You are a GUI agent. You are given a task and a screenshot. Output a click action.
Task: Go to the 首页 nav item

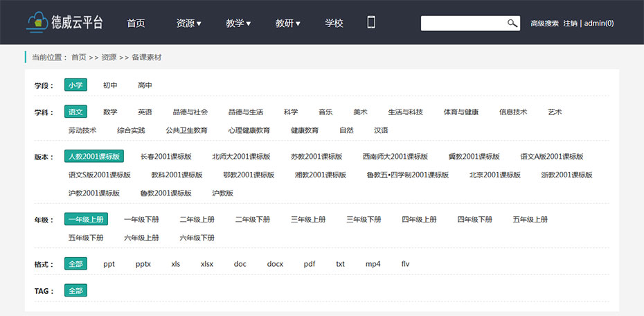(x=136, y=23)
